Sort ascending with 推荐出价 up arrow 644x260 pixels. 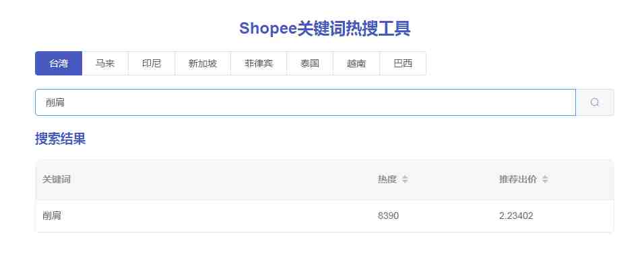(x=545, y=177)
